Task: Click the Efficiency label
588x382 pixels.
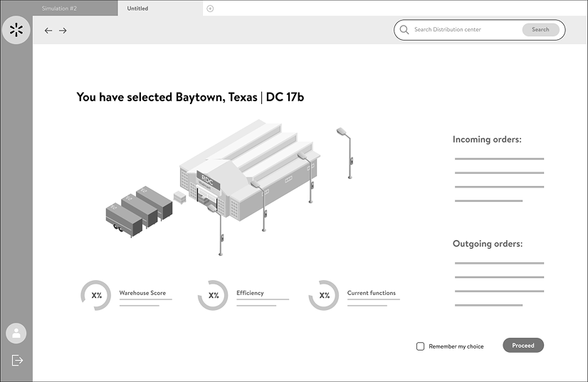Action: (x=250, y=293)
